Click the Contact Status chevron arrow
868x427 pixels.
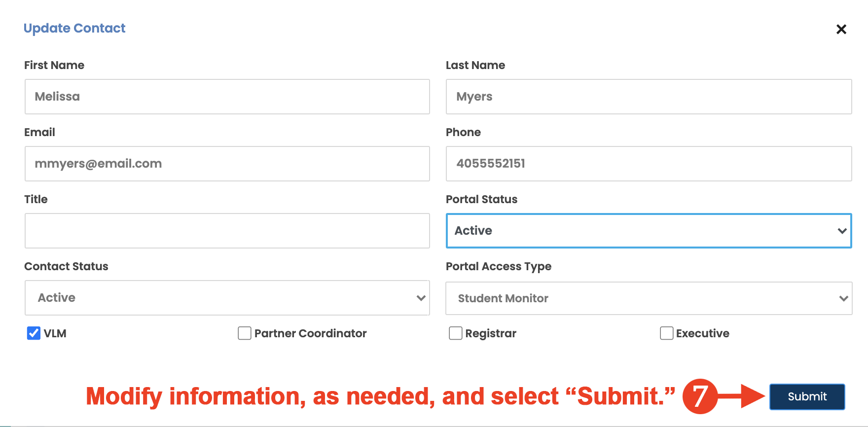421,298
